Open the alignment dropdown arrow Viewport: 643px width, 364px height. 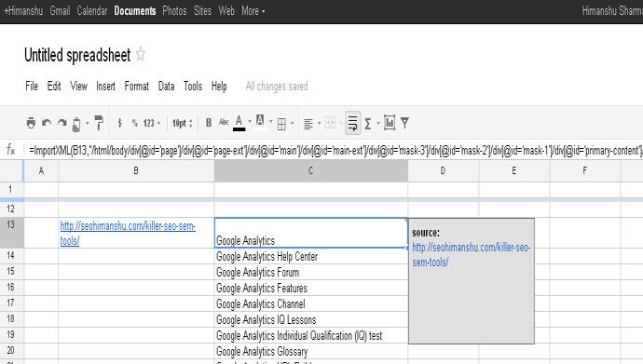coord(319,123)
